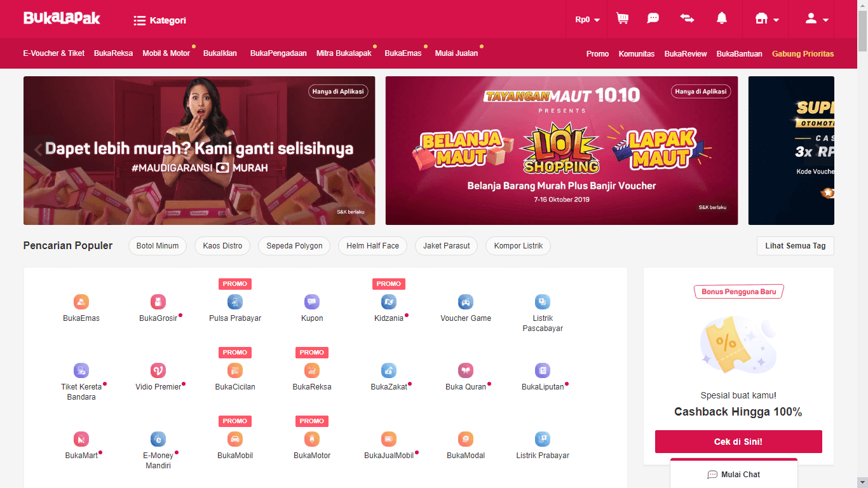This screenshot has width=868, height=488.
Task: Open the BukaLiputan service icon
Action: click(543, 370)
